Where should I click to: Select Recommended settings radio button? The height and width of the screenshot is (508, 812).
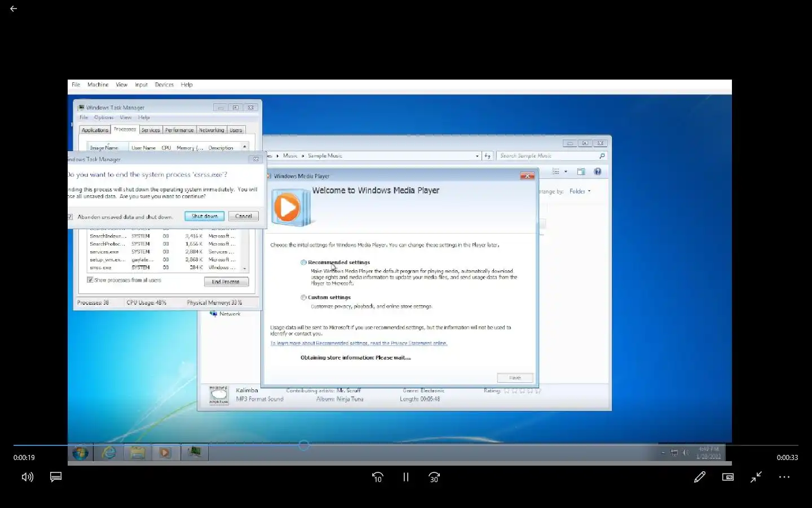tap(303, 262)
